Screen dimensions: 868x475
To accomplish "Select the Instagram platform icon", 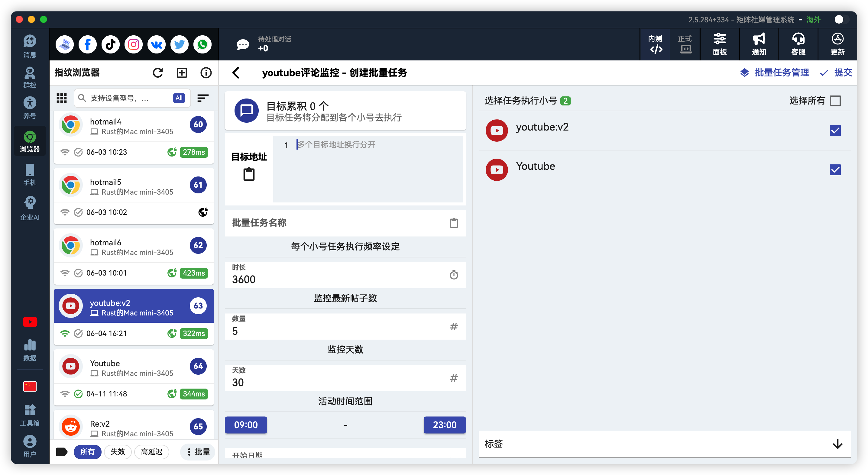I will click(x=134, y=44).
